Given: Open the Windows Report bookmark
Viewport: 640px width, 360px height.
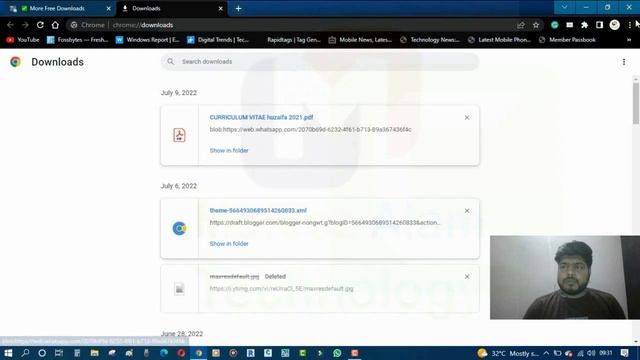Looking at the screenshot, I should click(148, 40).
